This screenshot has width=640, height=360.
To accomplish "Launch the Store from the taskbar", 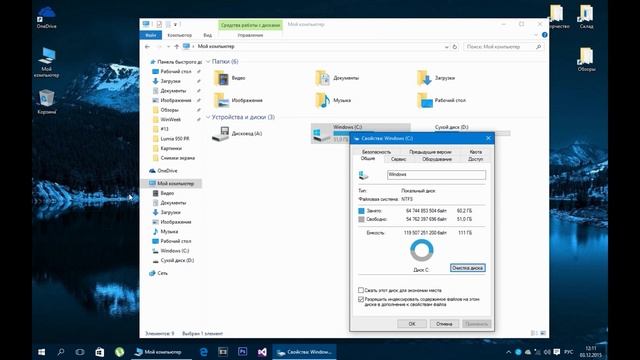I will tap(100, 352).
